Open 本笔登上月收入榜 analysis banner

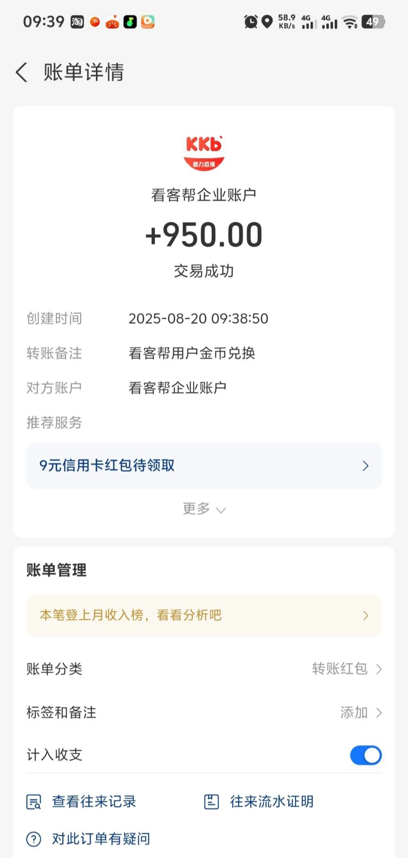coord(204,615)
